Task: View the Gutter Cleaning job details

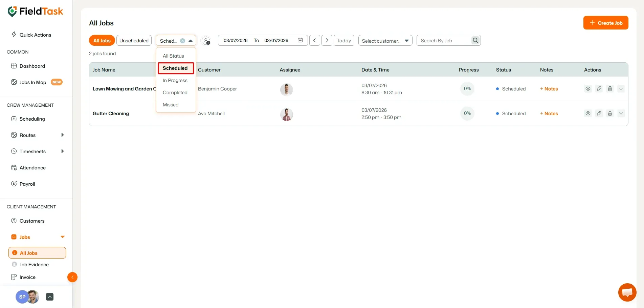Action: (588, 113)
